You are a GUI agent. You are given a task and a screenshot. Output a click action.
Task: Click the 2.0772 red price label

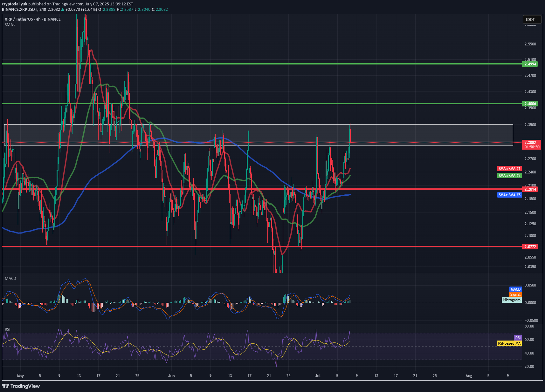click(x=530, y=247)
